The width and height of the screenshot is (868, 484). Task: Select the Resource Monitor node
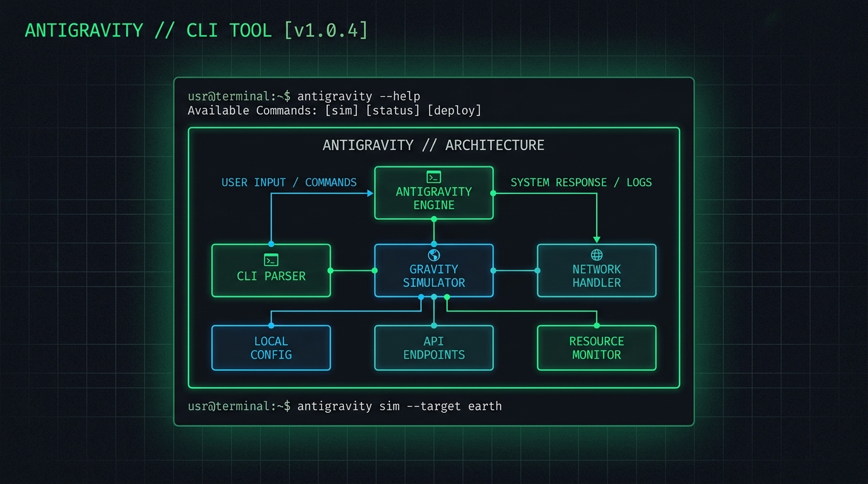click(597, 348)
